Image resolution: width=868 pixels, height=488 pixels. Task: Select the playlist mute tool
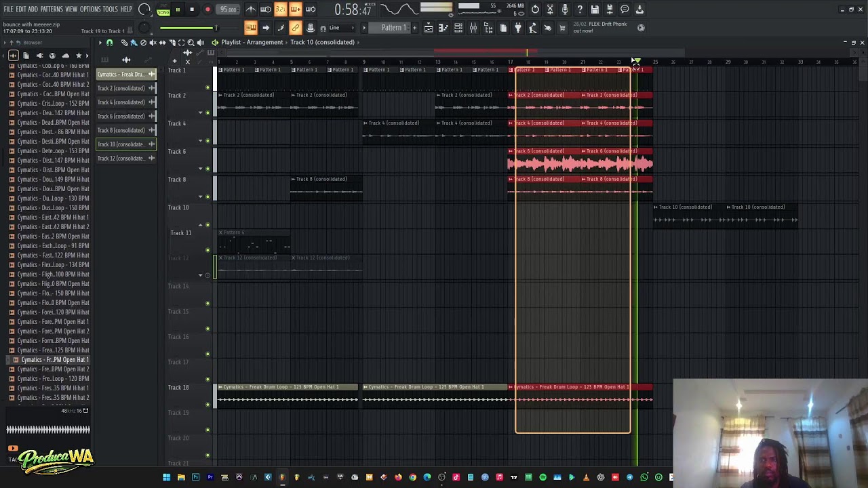pyautogui.click(x=153, y=43)
